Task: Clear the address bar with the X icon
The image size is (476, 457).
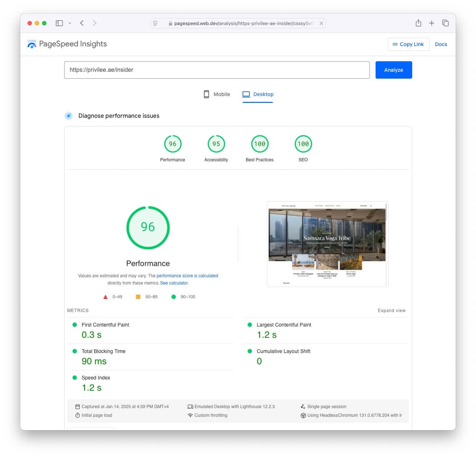Action: click(x=321, y=23)
